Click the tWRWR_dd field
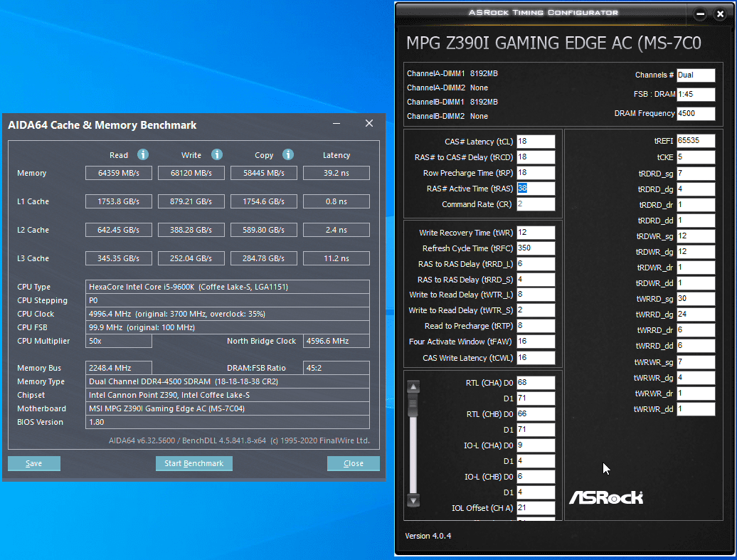 696,408
